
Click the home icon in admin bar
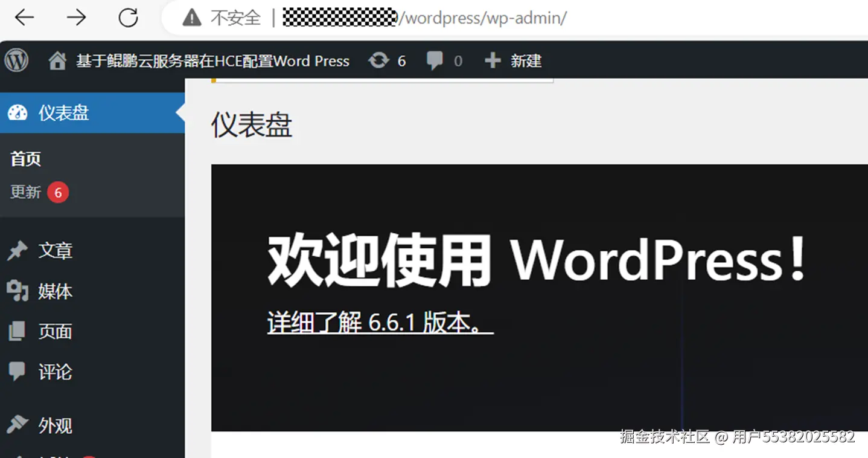click(57, 60)
